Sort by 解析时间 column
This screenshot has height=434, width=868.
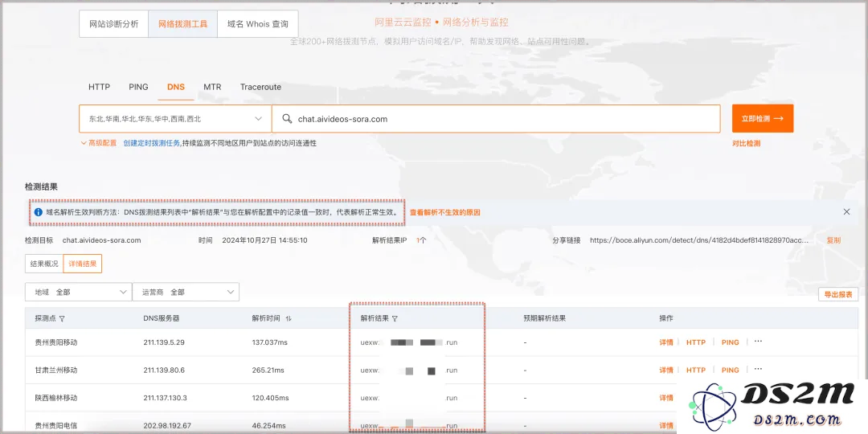[289, 319]
